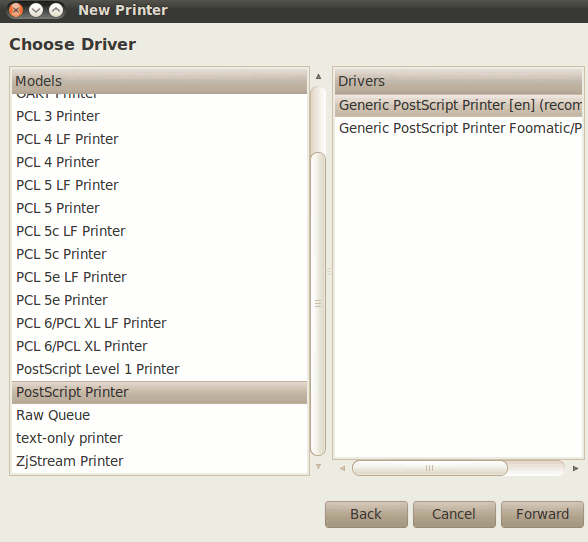The width and height of the screenshot is (588, 542).
Task: Choose Raw Queue model
Action: 159,415
